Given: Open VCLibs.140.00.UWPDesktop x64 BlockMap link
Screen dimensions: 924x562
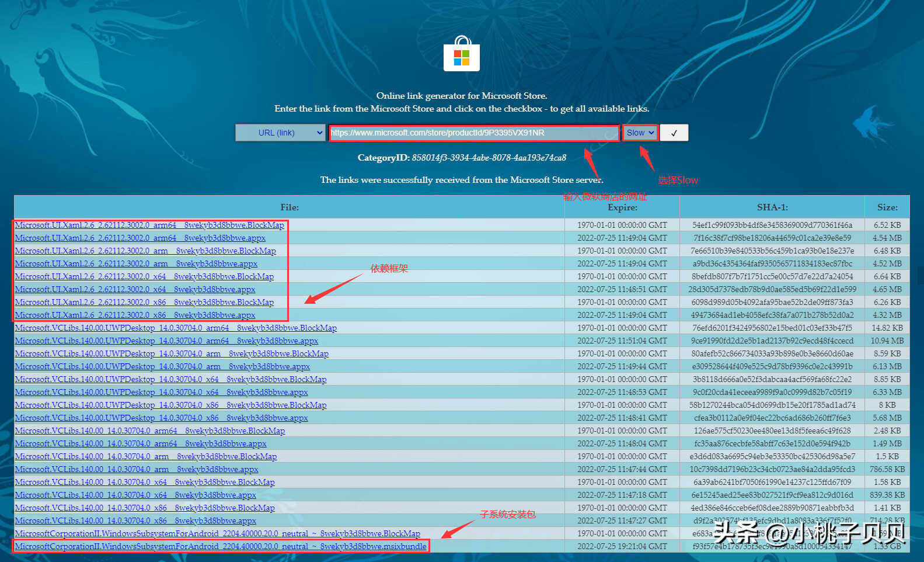Looking at the screenshot, I should pos(170,379).
